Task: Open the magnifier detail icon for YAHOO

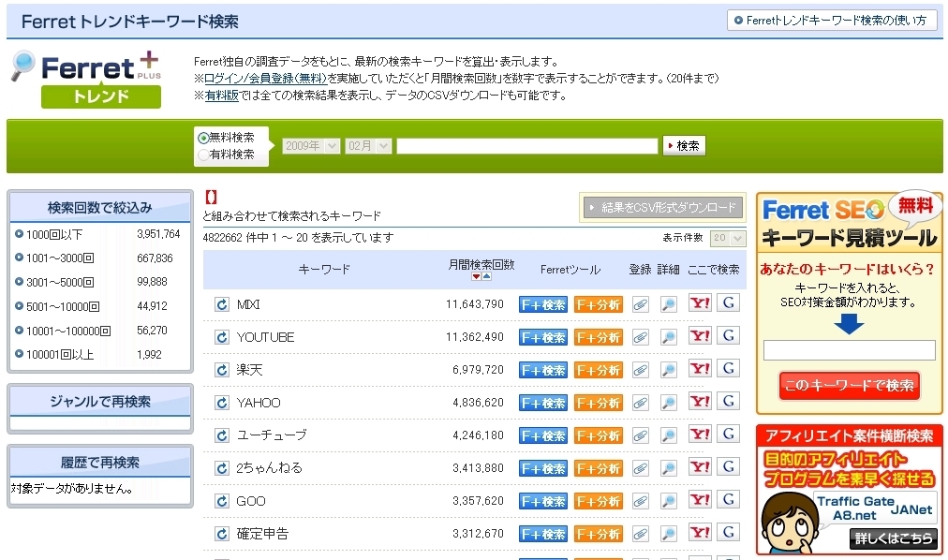Action: [x=668, y=403]
